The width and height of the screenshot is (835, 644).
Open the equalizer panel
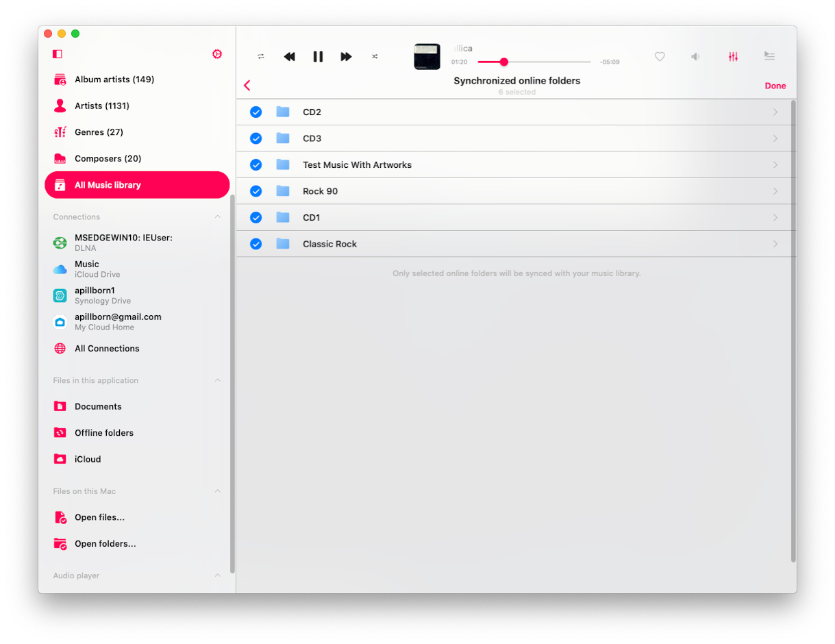pos(733,57)
